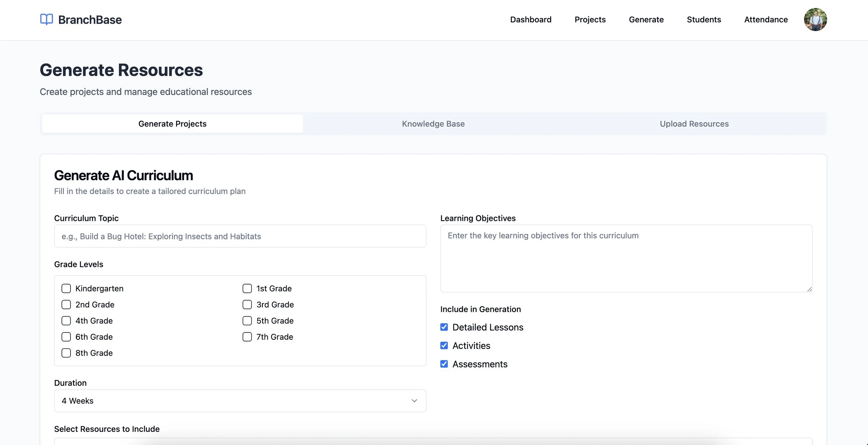Enable the 8th Grade checkbox
The width and height of the screenshot is (868, 445).
[66, 353]
